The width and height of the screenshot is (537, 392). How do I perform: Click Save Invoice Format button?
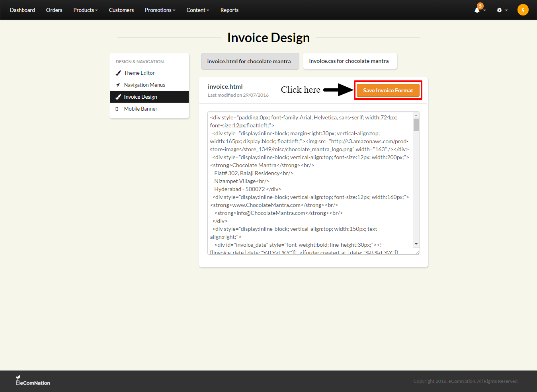(388, 90)
